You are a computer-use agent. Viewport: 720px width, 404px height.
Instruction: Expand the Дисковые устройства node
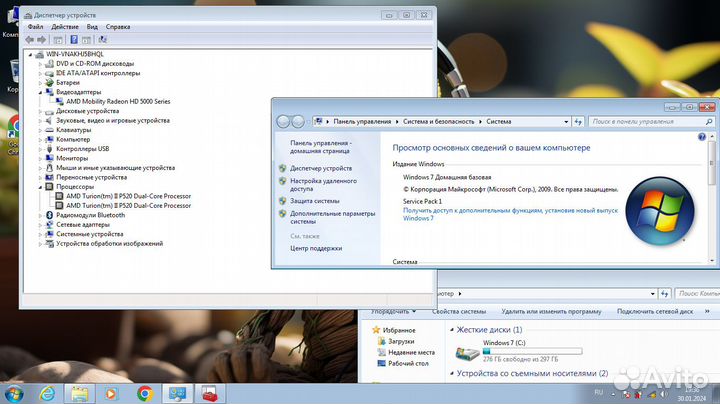(x=40, y=111)
